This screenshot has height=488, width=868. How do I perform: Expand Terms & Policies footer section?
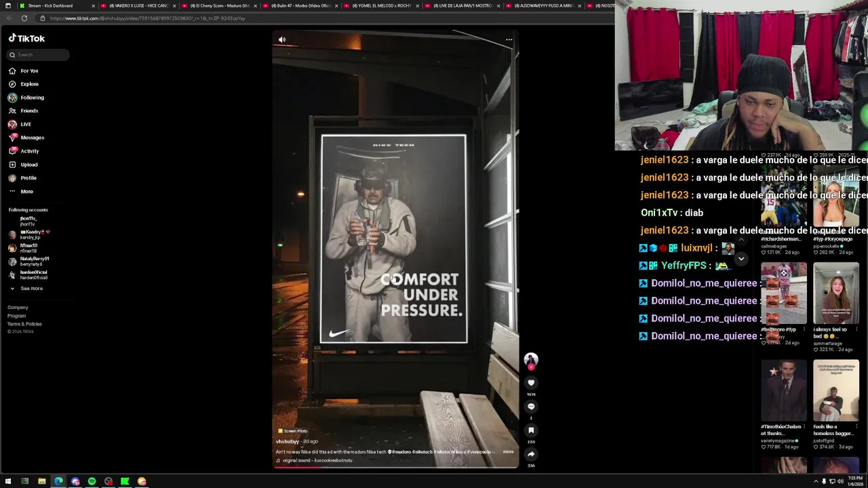pos(24,324)
